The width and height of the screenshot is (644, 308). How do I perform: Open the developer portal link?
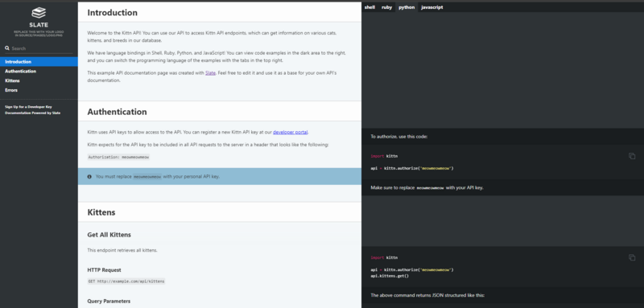[x=290, y=132]
